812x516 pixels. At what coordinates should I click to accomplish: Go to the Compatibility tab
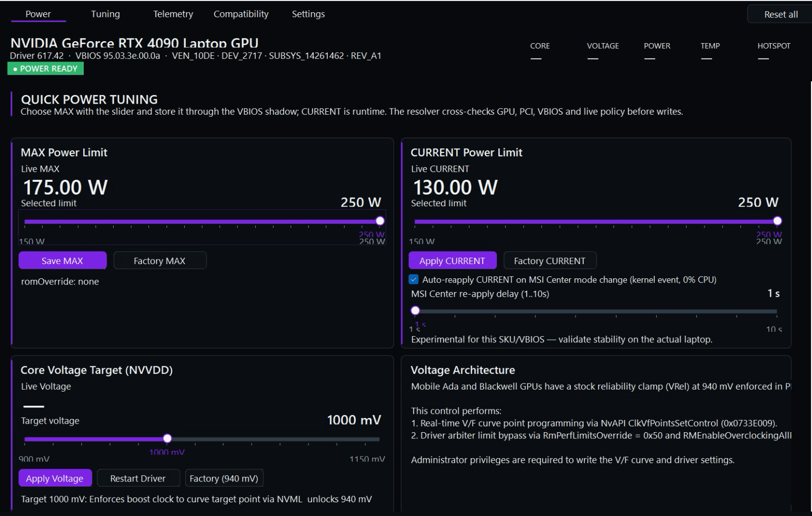click(241, 14)
